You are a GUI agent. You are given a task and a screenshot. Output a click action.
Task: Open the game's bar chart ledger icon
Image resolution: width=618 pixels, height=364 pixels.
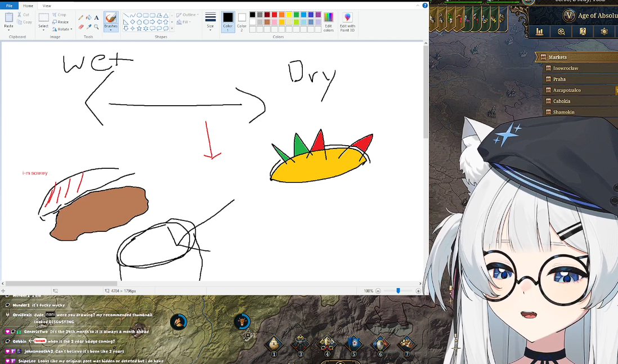pyautogui.click(x=540, y=32)
